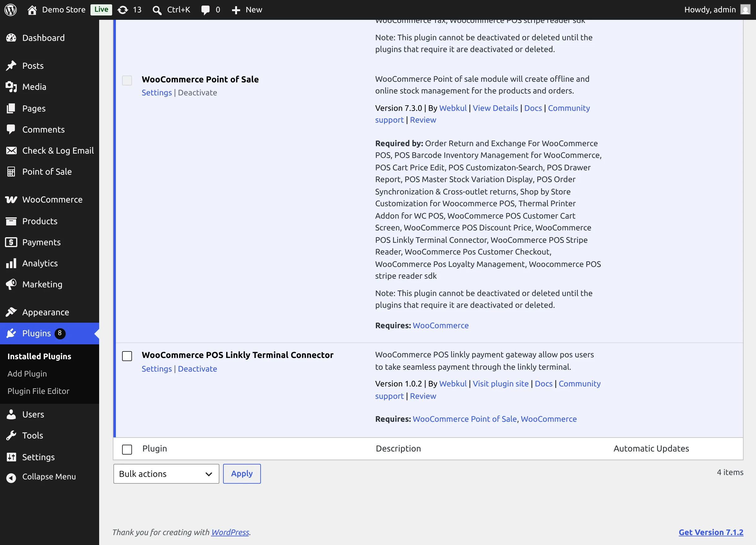Click the Media sidebar icon

[x=11, y=87]
